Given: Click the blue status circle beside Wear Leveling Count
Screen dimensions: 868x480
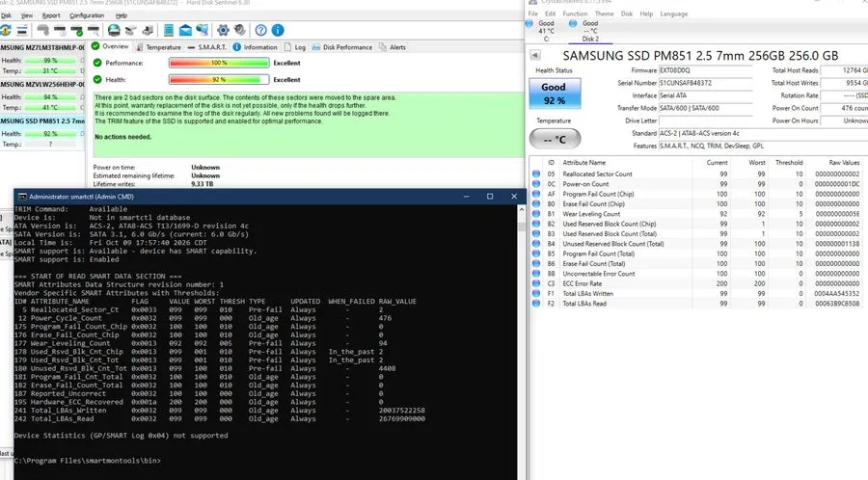Looking at the screenshot, I should (x=536, y=213).
